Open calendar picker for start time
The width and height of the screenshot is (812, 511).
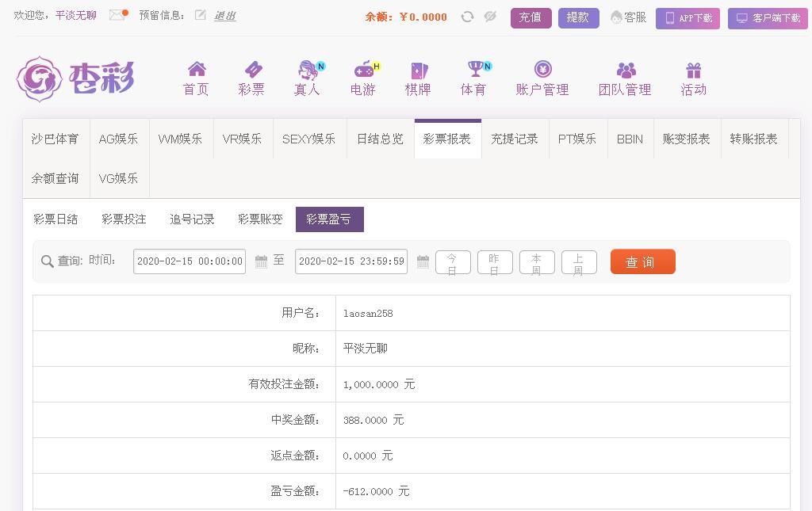[261, 261]
